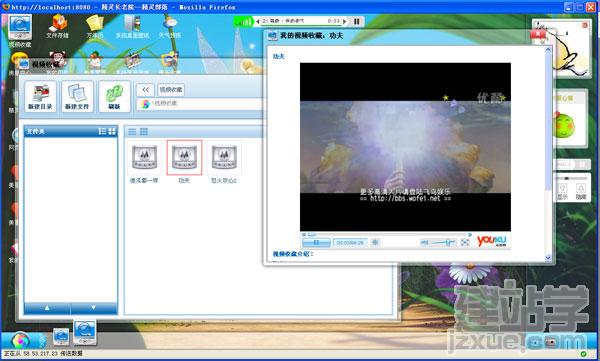
Task: Click the 新建目录 toolbar icon
Action: 40,96
